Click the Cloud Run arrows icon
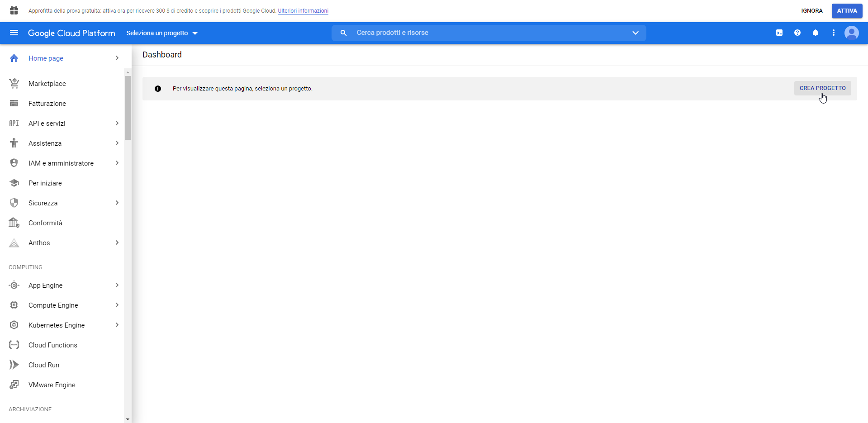The height and width of the screenshot is (423, 868). coord(14,365)
